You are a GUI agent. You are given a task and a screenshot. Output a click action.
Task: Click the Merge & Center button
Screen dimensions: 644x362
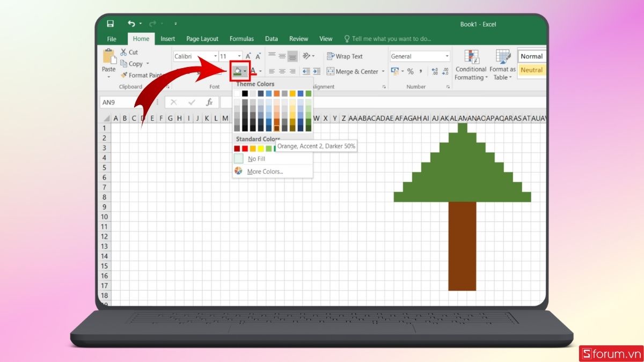coord(352,71)
